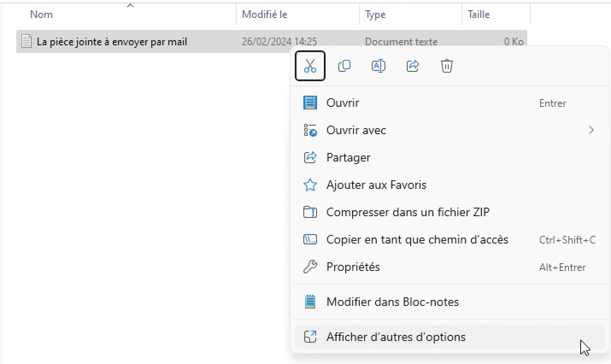
Task: Click the Share icon in quick actions row
Action: [x=413, y=66]
